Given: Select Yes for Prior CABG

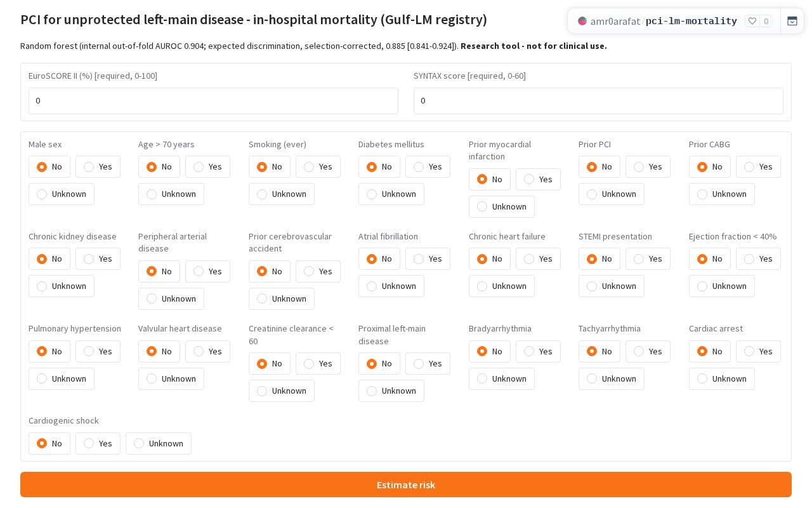Looking at the screenshot, I should pos(758,166).
